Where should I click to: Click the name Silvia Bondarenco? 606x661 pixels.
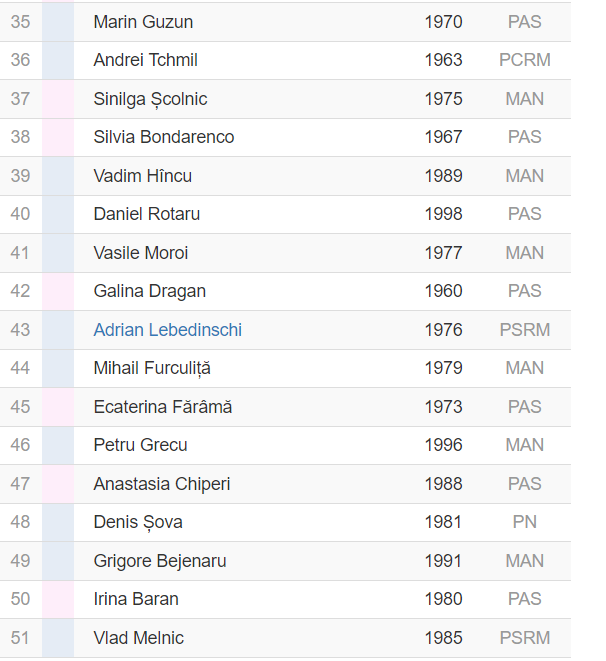click(164, 137)
